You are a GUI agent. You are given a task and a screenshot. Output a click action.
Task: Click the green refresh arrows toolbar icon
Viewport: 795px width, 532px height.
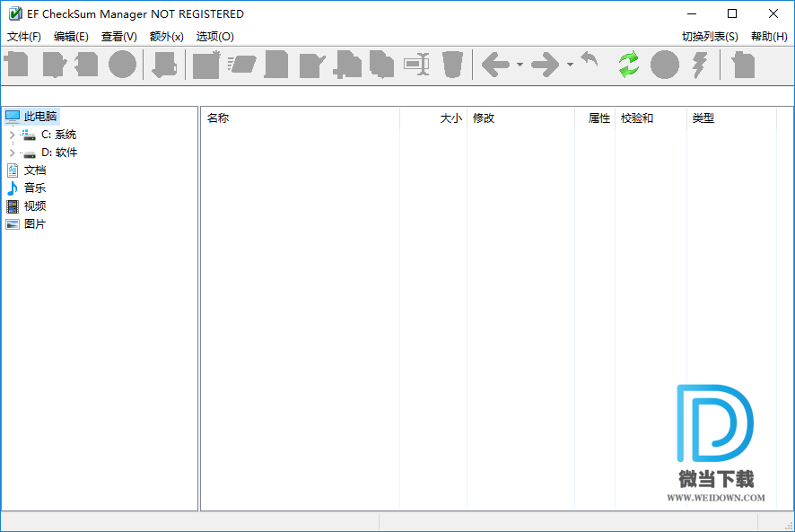629,65
